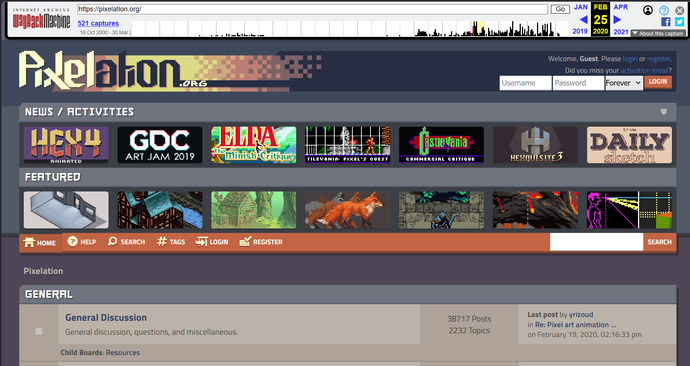Image resolution: width=690 pixels, height=366 pixels.
Task: Open Login in the navigation bar
Action: pyautogui.click(x=212, y=242)
